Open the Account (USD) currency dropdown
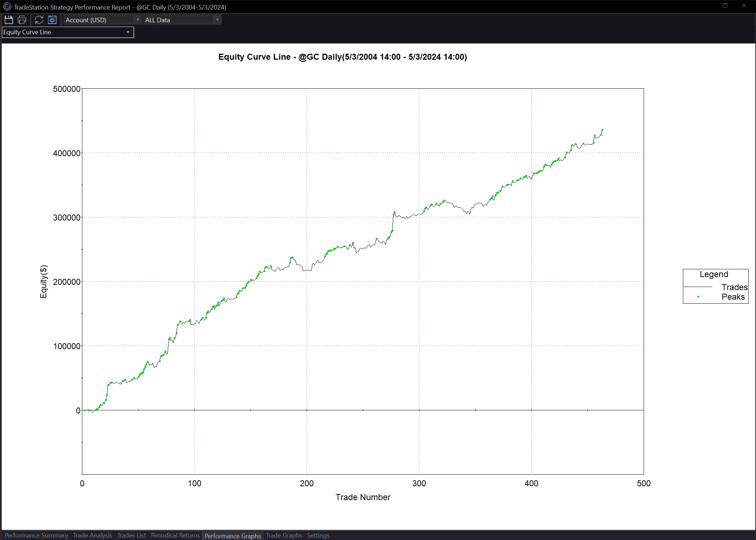Image resolution: width=756 pixels, height=540 pixels. click(102, 20)
